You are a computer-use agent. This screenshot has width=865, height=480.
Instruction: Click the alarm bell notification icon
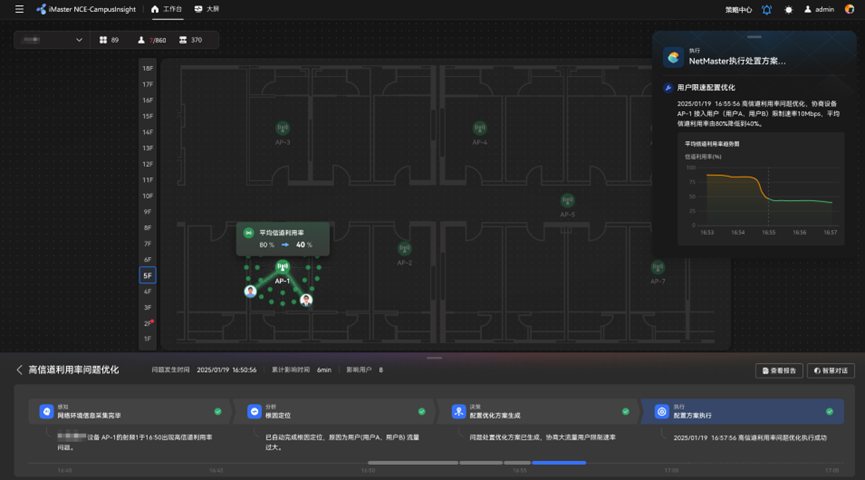767,9
